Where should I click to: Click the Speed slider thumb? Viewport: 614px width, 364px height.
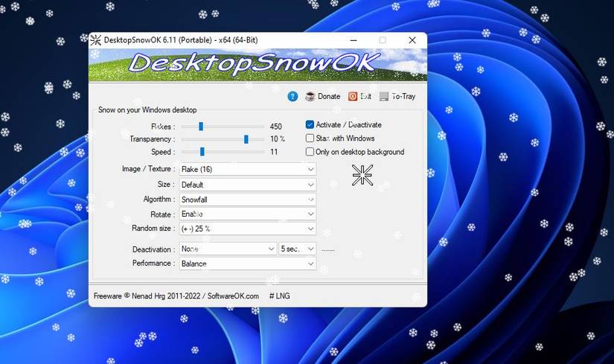[x=202, y=152]
